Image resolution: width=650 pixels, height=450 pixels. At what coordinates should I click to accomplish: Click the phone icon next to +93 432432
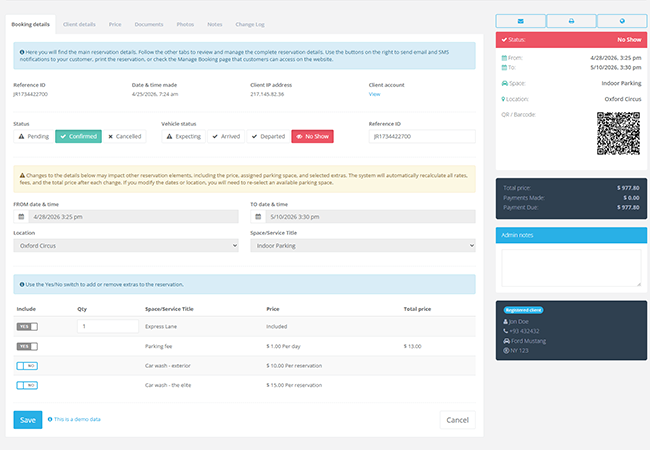click(x=505, y=331)
